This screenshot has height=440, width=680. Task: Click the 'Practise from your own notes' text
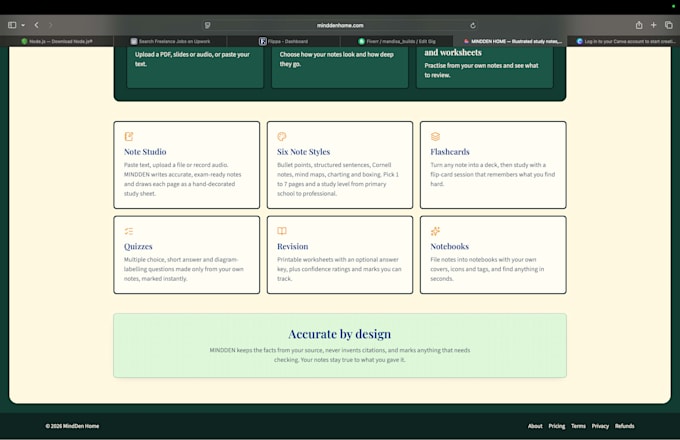point(481,70)
